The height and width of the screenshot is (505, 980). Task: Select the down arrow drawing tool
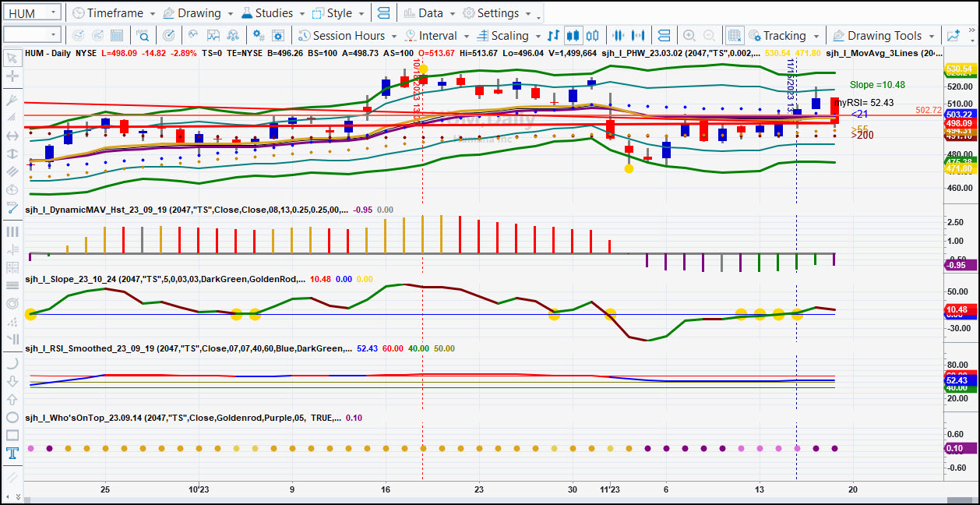click(12, 381)
